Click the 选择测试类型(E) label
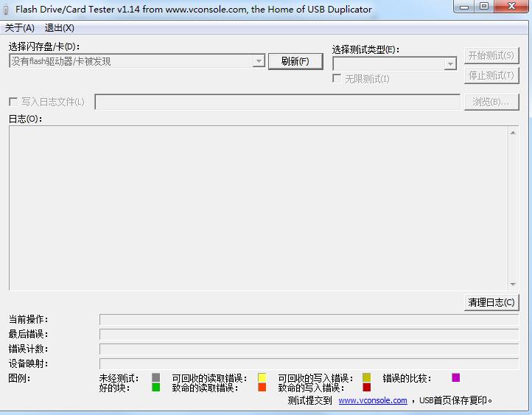The image size is (532, 415). (x=365, y=49)
